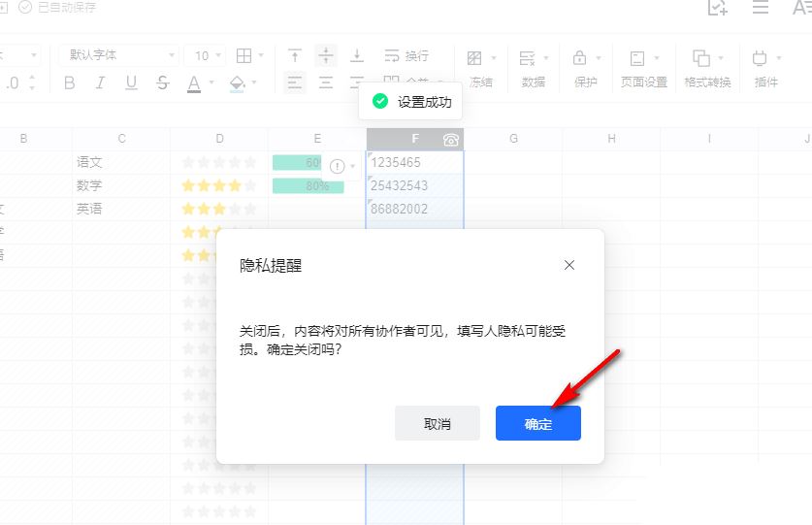812x525 pixels.
Task: Click the 页面设置 page setup icon
Action: pyautogui.click(x=637, y=58)
